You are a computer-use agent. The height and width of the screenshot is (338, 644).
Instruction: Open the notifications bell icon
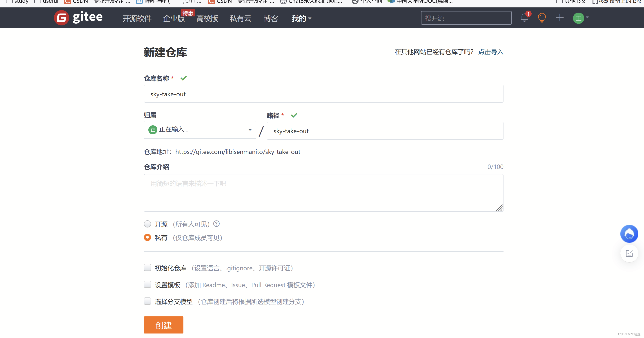click(x=524, y=18)
